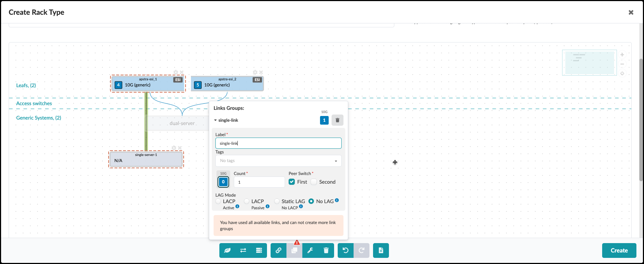Uncheck the First peer switch checkbox
The image size is (644, 264).
tap(292, 182)
